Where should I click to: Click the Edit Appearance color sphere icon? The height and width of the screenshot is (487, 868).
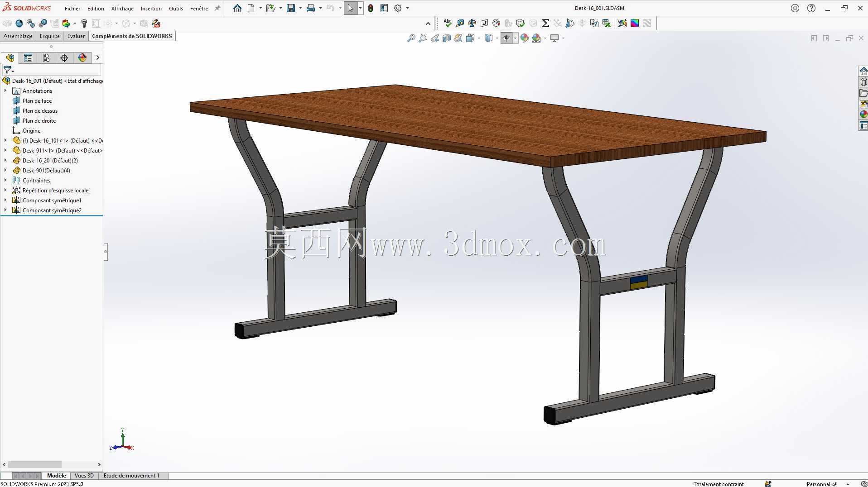[x=525, y=38]
